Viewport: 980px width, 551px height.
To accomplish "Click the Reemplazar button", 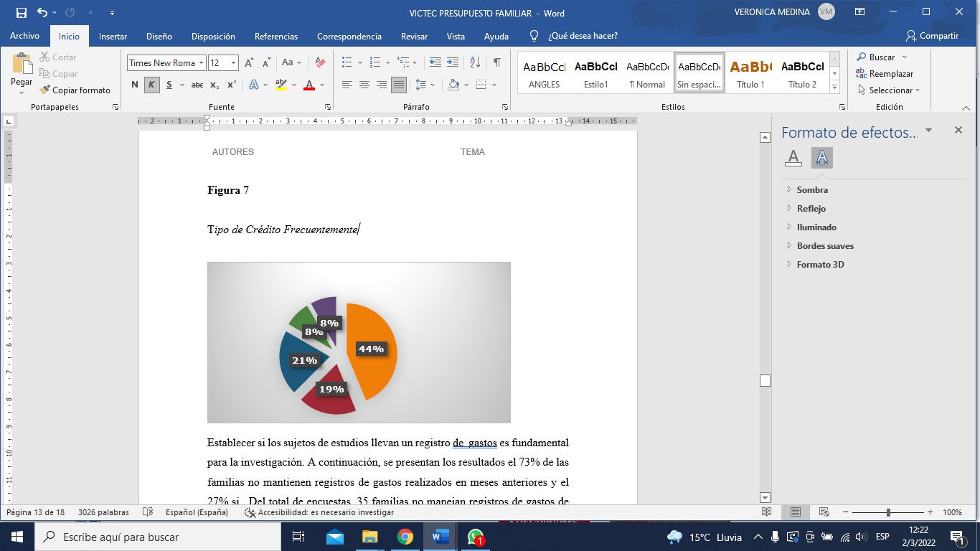I will tap(885, 74).
